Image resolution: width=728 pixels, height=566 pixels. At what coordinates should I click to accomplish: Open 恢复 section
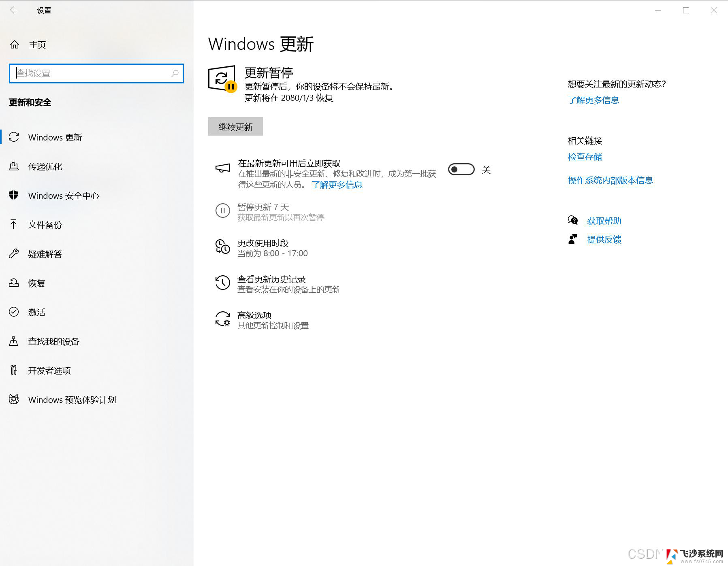[97, 283]
